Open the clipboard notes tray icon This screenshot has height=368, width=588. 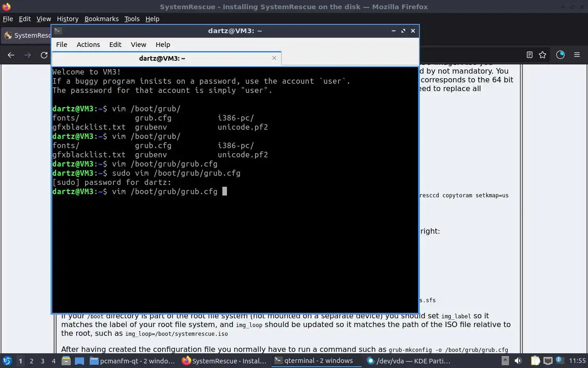point(536,361)
